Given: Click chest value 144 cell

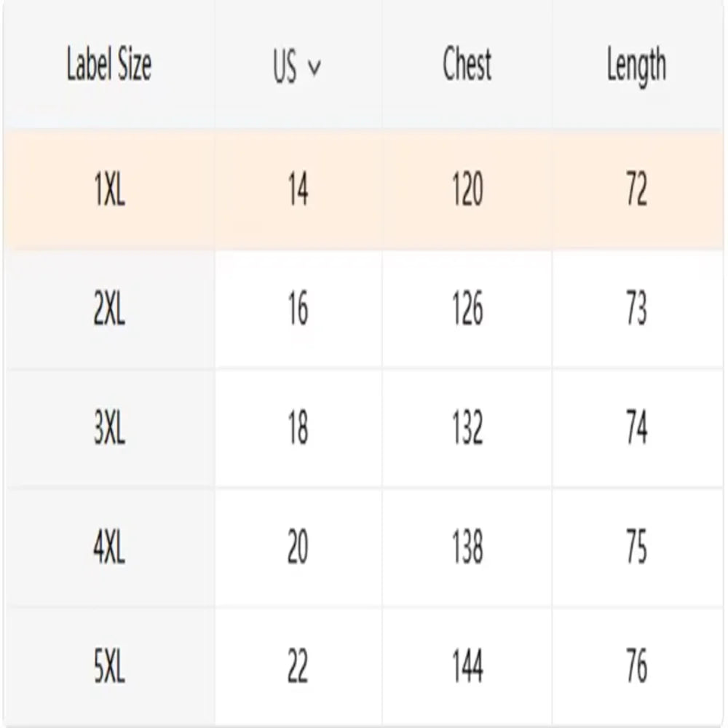Looking at the screenshot, I should tap(467, 667).
